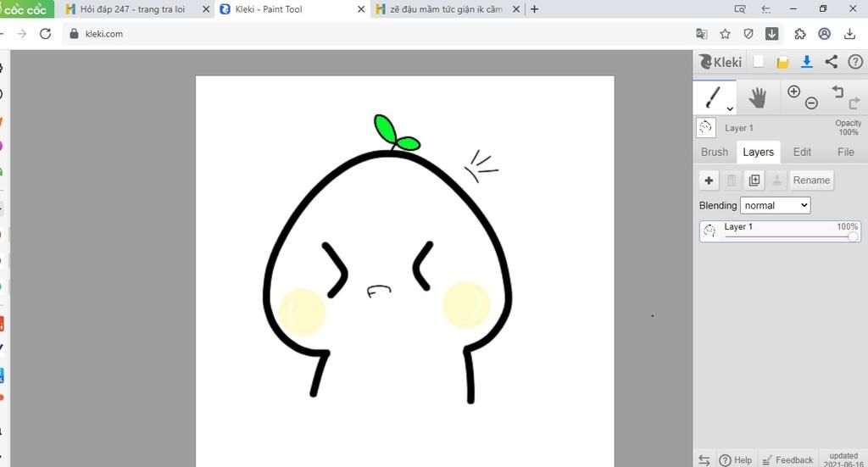Click the Layer 1 thumbnail near Opacity
This screenshot has width=868, height=467.
706,128
